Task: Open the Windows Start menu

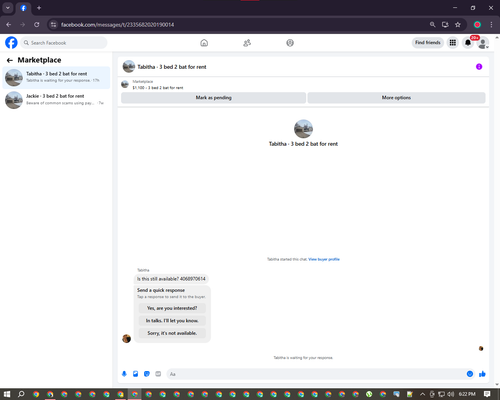Action: [x=7, y=394]
